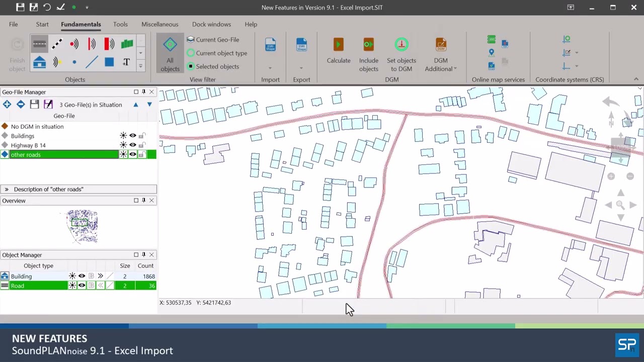Viewport: 644px width, 362px height.
Task: Click the Building row double-chevron icon
Action: click(100, 276)
